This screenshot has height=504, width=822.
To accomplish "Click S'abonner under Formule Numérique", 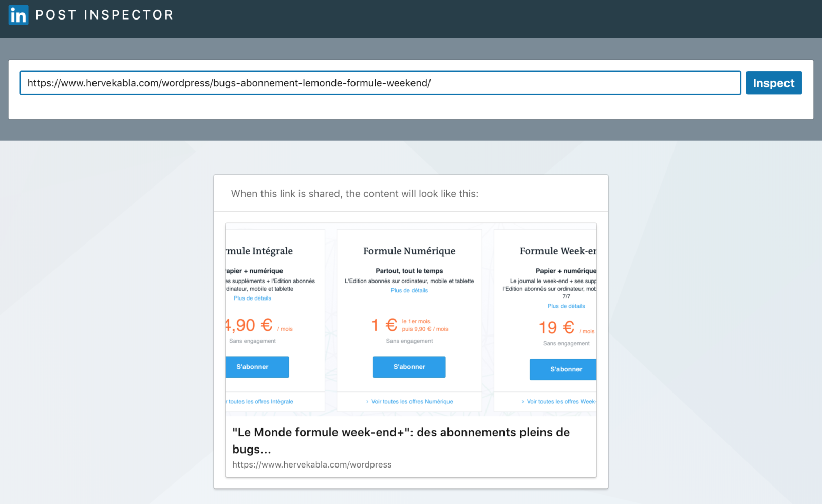I will [409, 367].
